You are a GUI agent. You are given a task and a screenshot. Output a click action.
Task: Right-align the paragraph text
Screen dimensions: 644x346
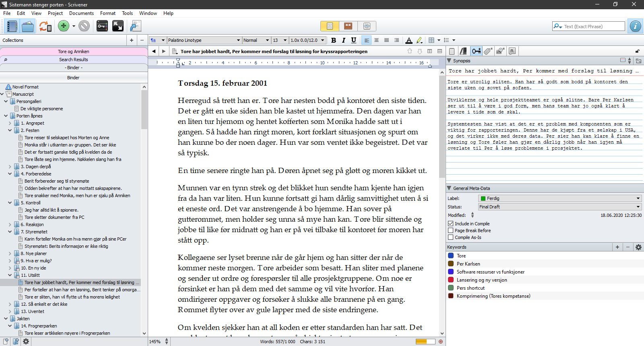tap(396, 40)
